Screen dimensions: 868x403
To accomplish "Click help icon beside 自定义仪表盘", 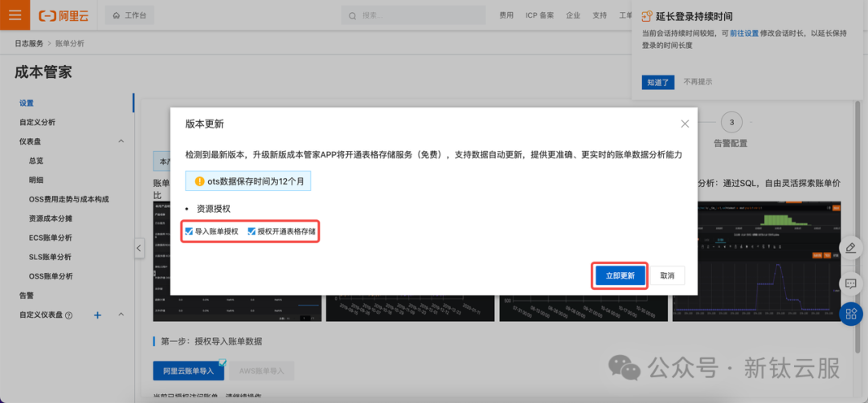I will click(x=68, y=315).
